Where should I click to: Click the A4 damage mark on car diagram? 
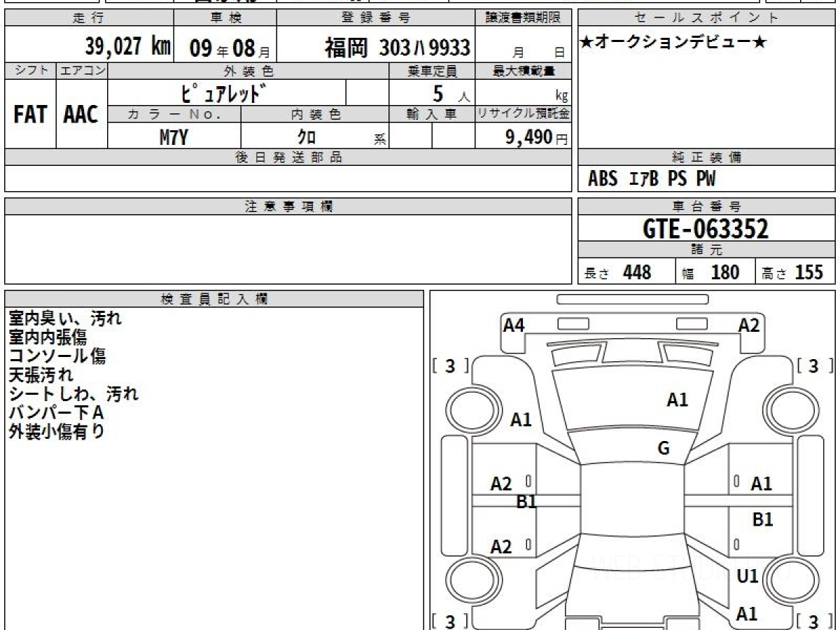pos(514,325)
